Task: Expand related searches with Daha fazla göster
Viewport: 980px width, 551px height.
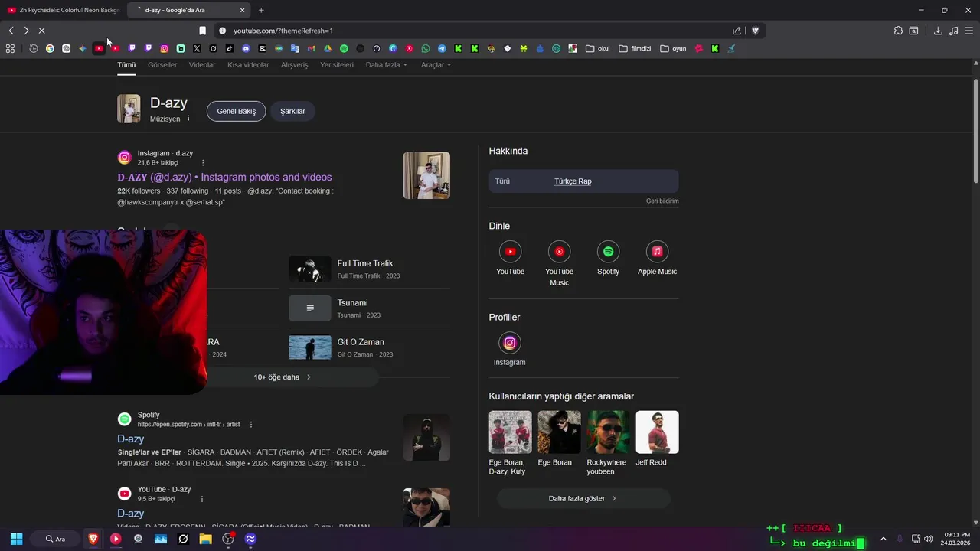Action: tap(583, 499)
